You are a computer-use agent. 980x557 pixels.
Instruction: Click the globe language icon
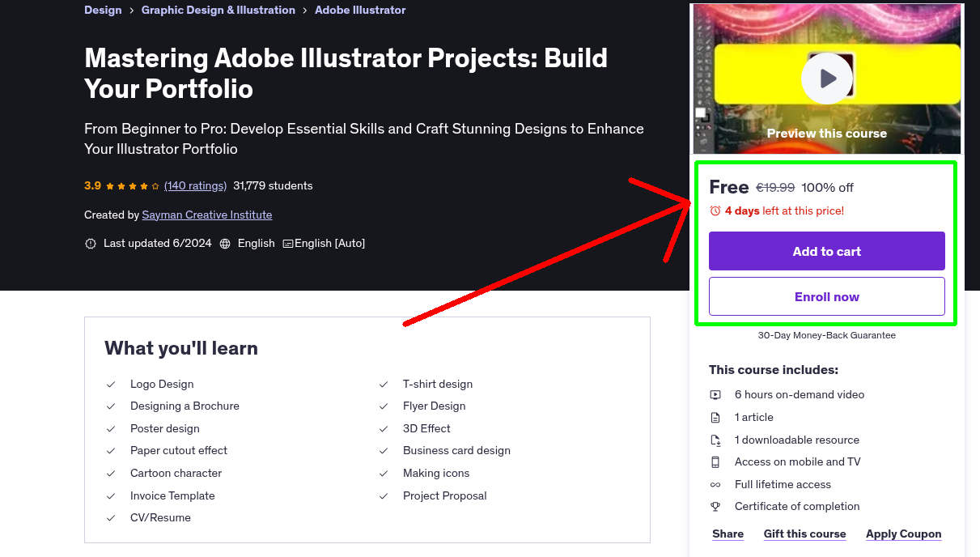click(x=225, y=244)
